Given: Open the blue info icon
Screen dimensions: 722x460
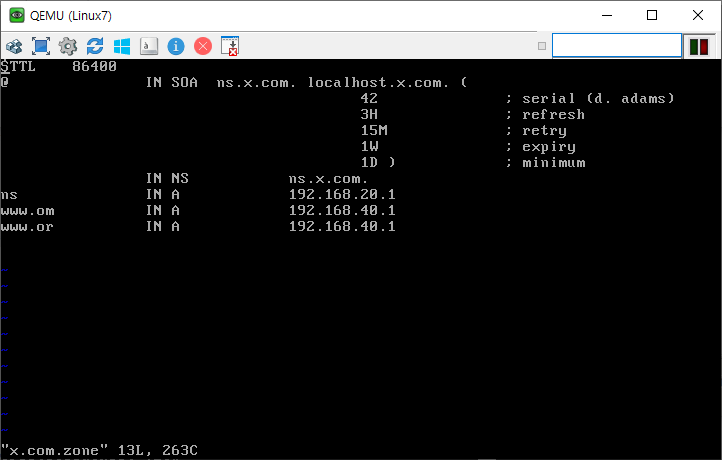Looking at the screenshot, I should click(x=176, y=46).
